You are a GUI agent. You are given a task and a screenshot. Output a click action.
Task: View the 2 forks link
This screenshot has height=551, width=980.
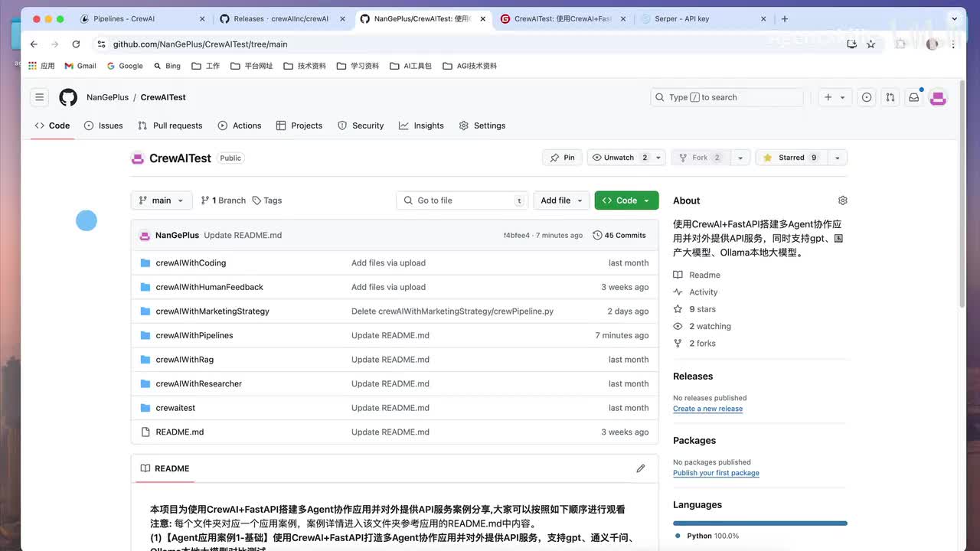coord(694,343)
